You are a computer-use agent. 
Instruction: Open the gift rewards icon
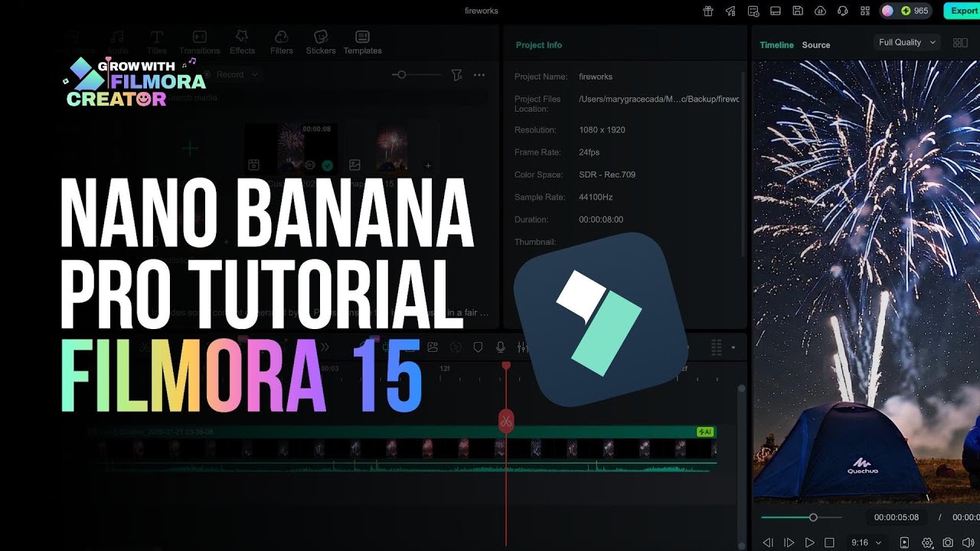(x=708, y=11)
